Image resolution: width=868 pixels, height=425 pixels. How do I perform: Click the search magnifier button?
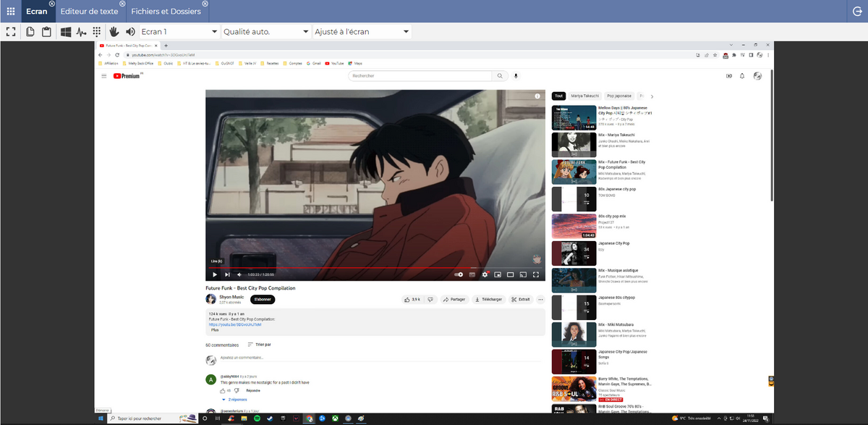tap(499, 76)
